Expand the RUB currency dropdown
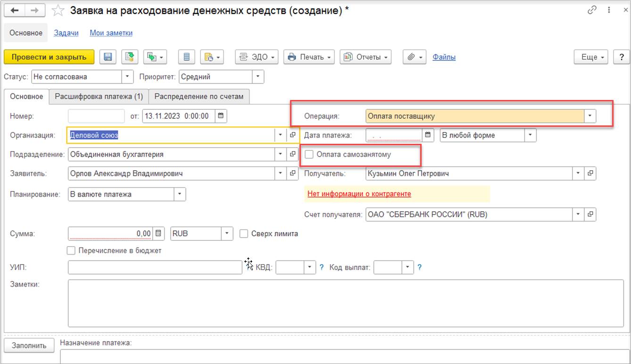Screen dimensions: 631x364 (x=227, y=233)
